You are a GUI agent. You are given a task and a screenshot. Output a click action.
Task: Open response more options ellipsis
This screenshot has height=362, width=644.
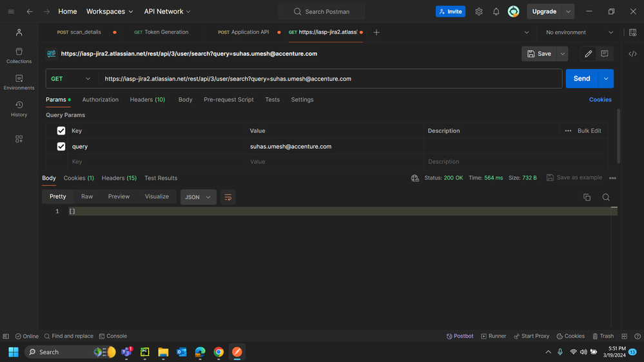(x=612, y=178)
